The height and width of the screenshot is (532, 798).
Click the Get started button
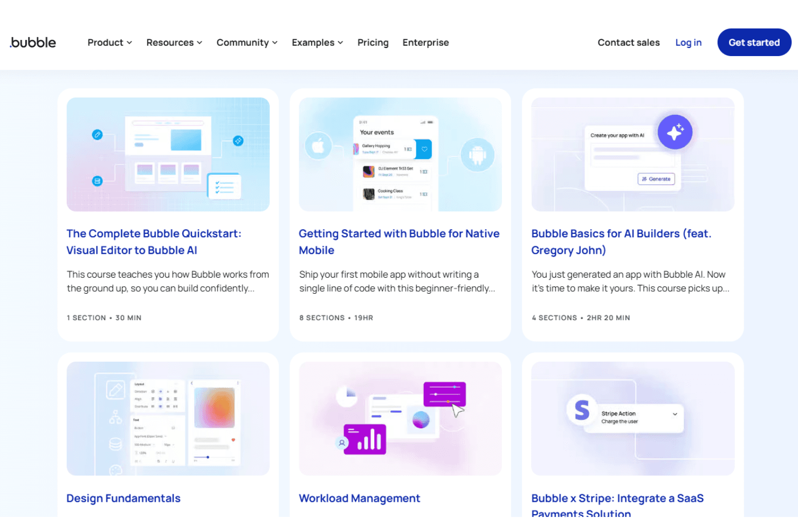(x=754, y=42)
